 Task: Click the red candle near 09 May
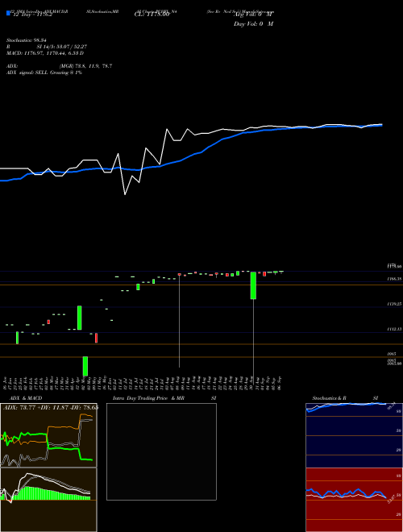click(96, 338)
